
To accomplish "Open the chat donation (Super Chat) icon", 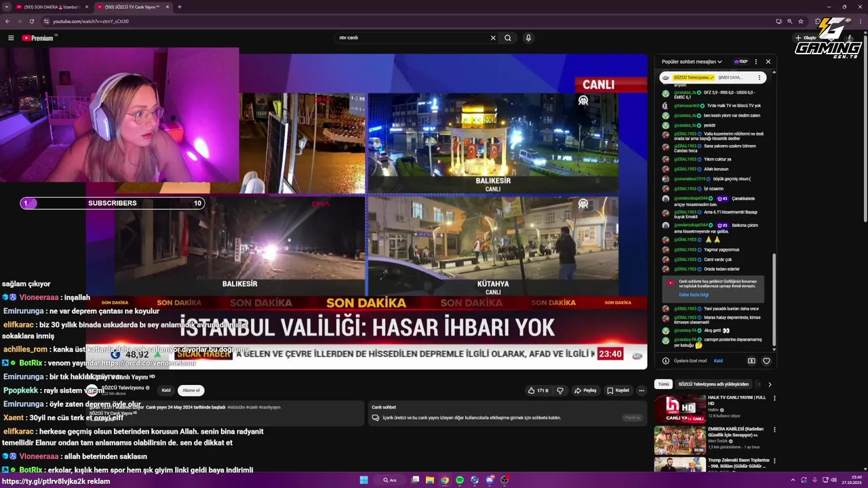I will pyautogui.click(x=751, y=361).
